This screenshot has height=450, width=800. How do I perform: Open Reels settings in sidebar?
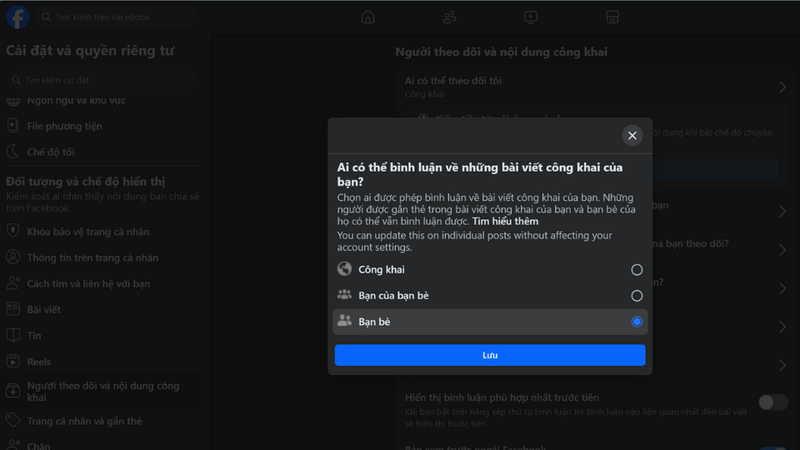pyautogui.click(x=102, y=362)
